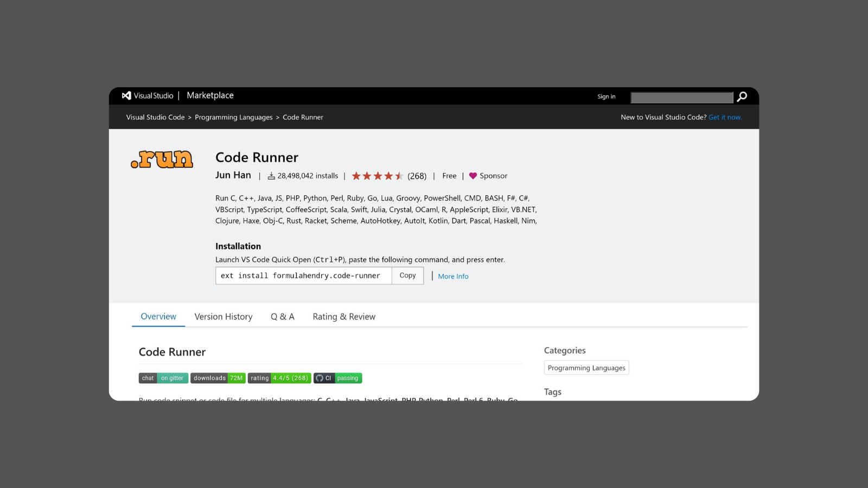The height and width of the screenshot is (488, 868).
Task: Copy the install command
Action: click(408, 275)
